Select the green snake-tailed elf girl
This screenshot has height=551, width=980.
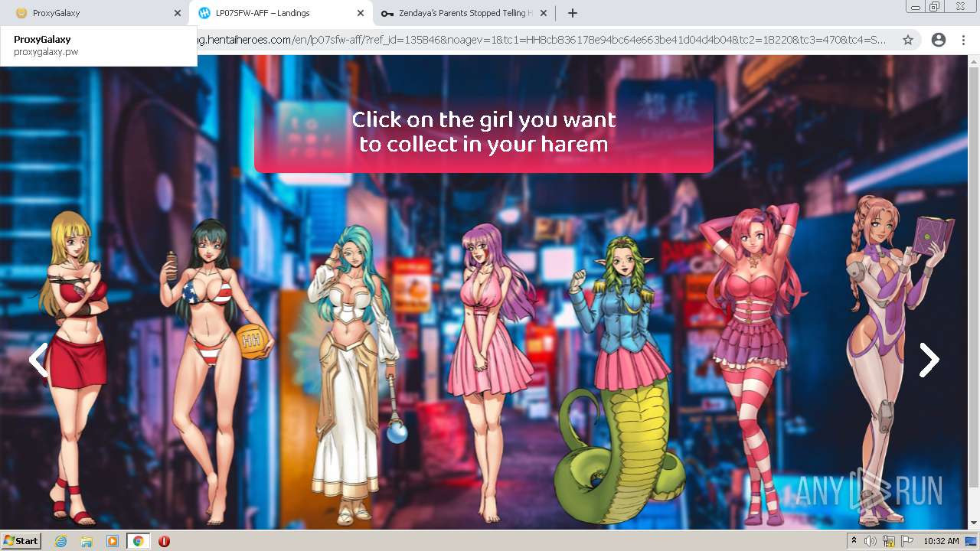point(620,379)
